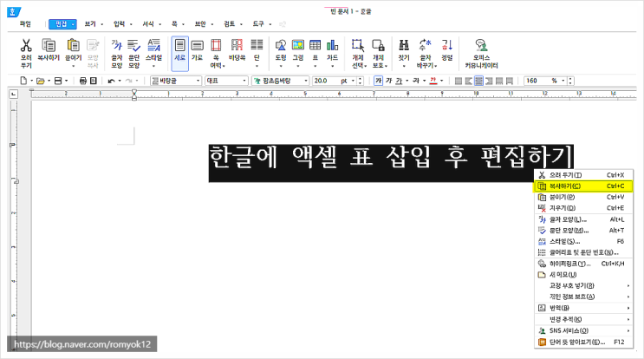Toggle strikethrough (취소선) formatting
This screenshot has width=644, height=359.
click(x=416, y=81)
